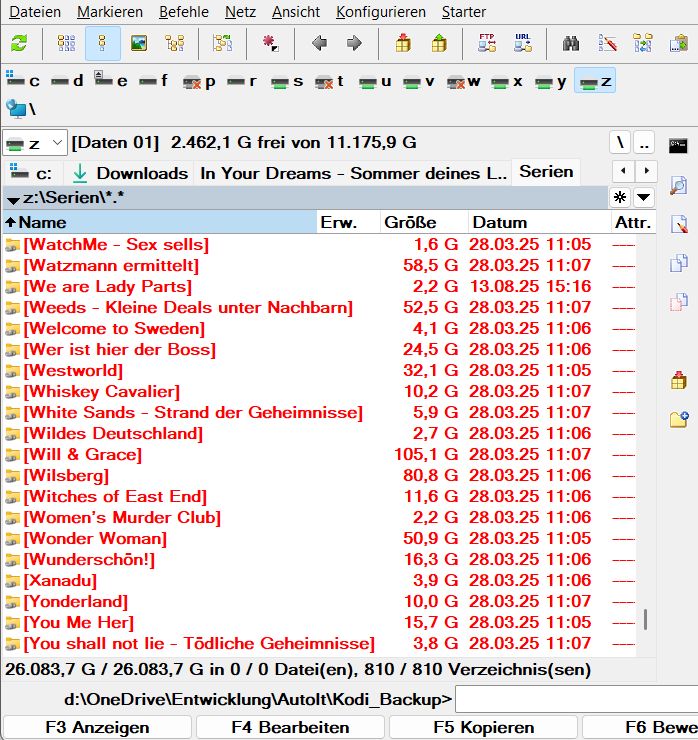Enable thumbnail view with the picture icon
This screenshot has width=698, height=740.
139,44
